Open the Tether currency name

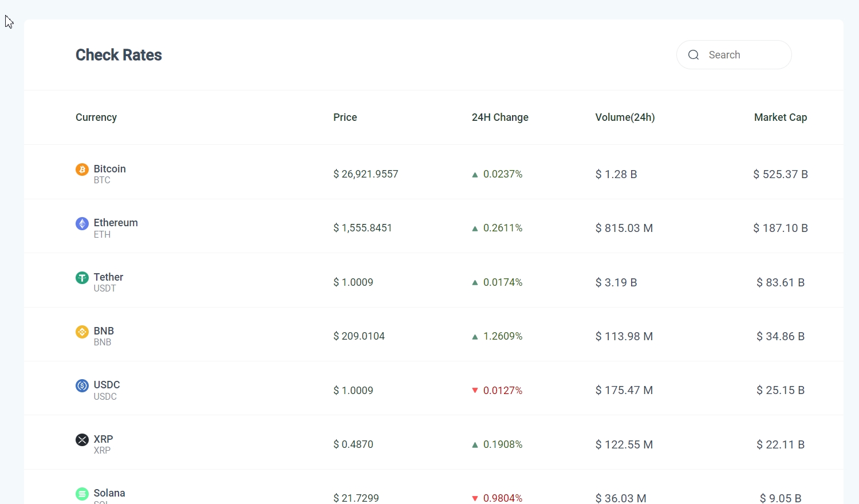[109, 277]
